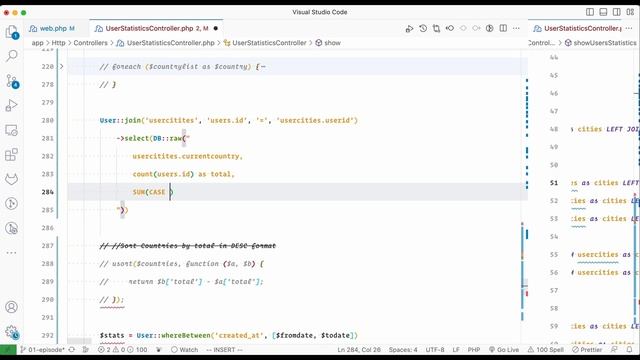Toggle secondary sidebar layout icon

point(617,12)
